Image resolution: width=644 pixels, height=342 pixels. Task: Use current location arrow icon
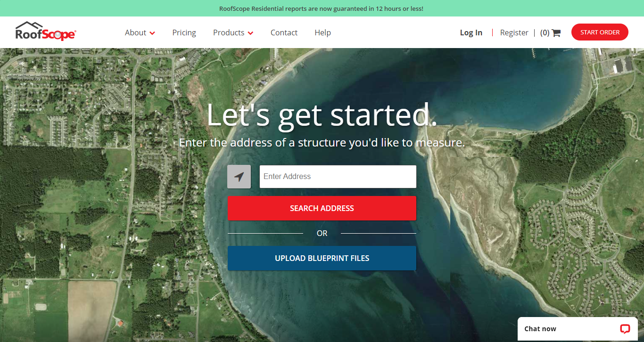coord(239,177)
